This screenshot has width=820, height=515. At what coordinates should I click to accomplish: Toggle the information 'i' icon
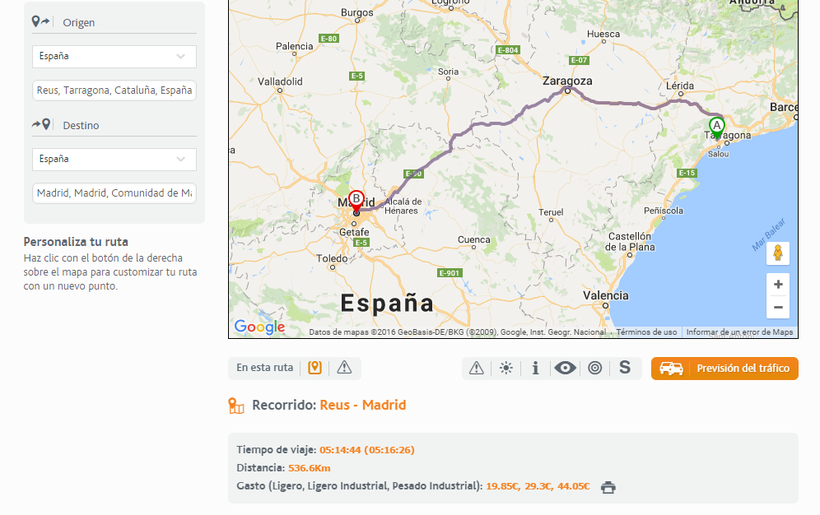tap(535, 368)
